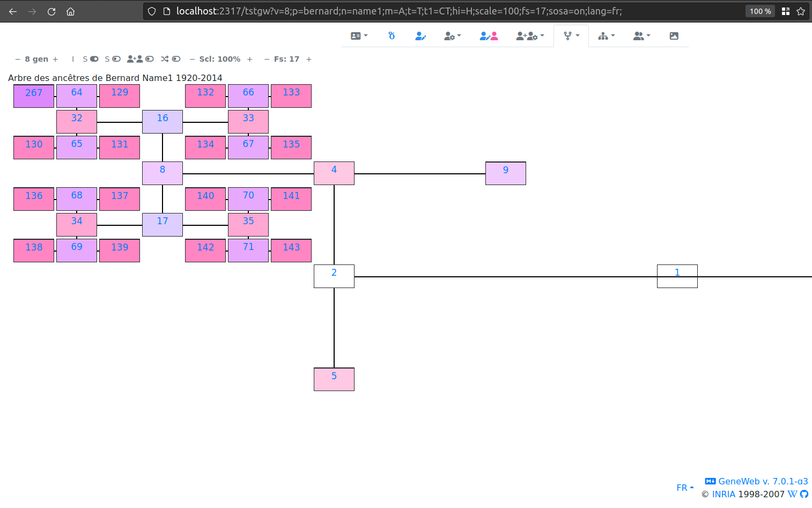Click the INRIA copyright link
Screen dimensions: 812x508
pyautogui.click(x=724, y=494)
